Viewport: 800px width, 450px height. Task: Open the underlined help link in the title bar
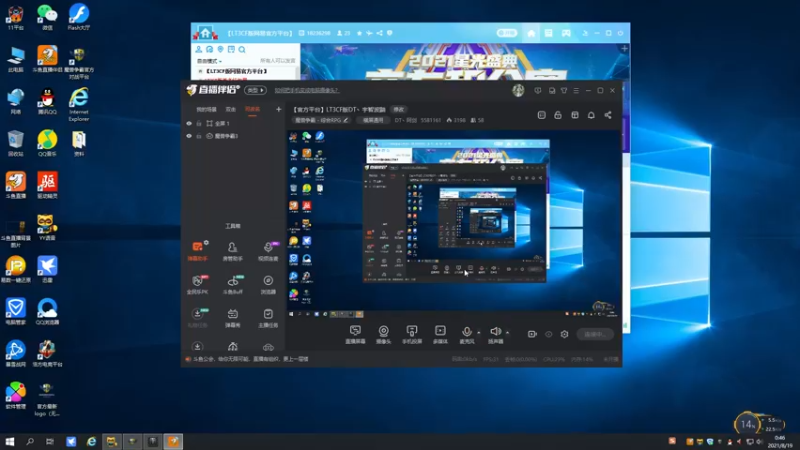point(306,90)
